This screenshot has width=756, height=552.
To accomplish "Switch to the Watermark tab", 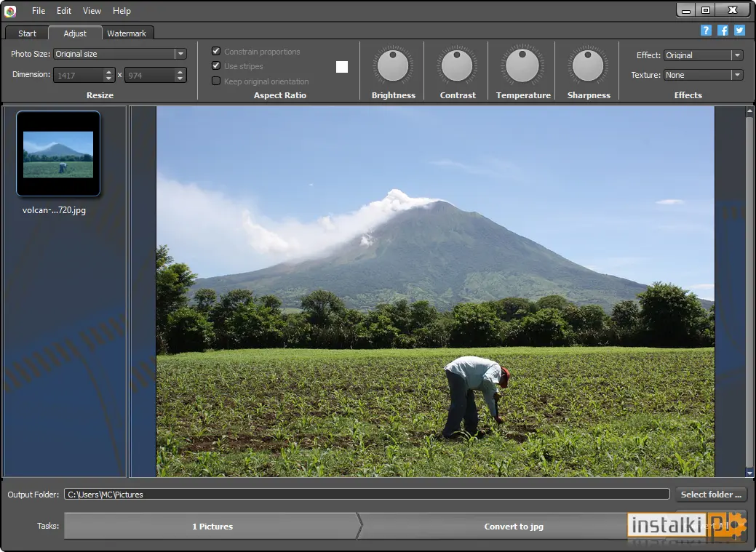I will coord(127,33).
